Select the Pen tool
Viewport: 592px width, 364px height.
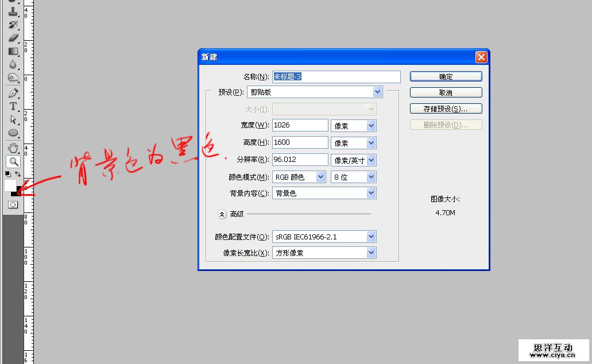point(13,92)
